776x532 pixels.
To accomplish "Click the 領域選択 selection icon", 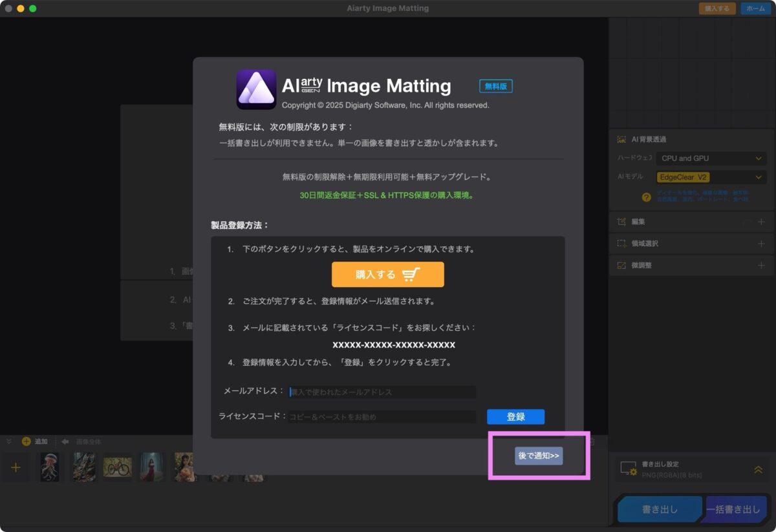I will coord(621,244).
